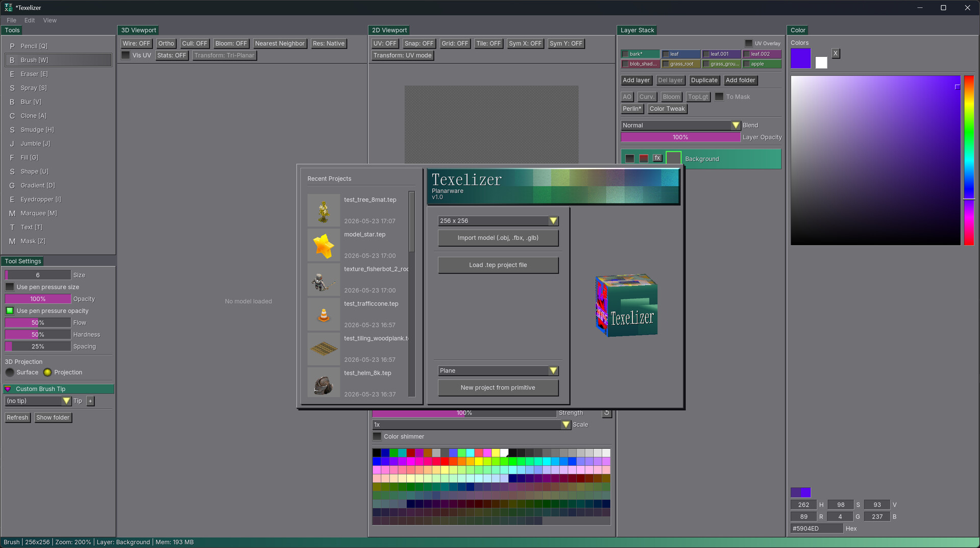Viewport: 980px width, 548px height.
Task: Select the Shape tool
Action: [x=58, y=171]
